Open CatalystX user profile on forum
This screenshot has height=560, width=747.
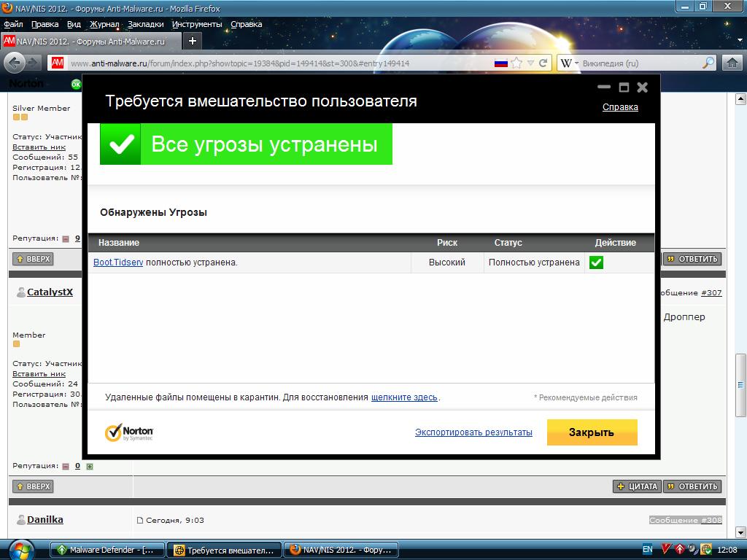point(50,292)
